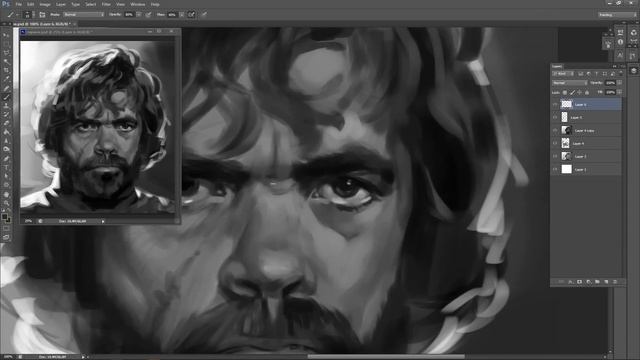Create a new layer from the Layers panel

(606, 282)
